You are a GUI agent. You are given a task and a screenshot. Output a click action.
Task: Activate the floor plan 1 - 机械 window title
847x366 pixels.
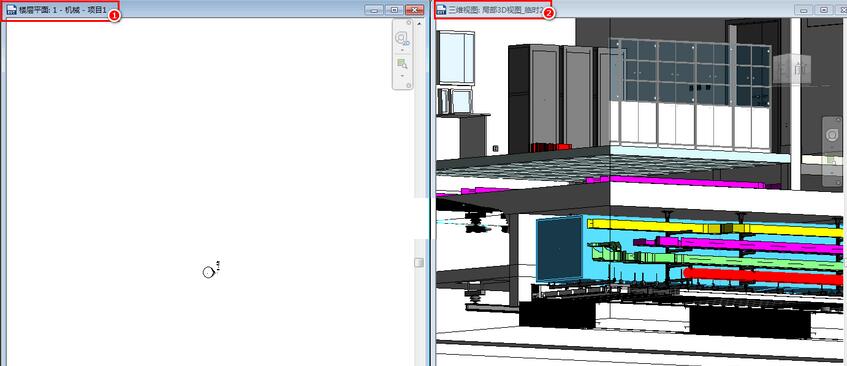(63, 10)
